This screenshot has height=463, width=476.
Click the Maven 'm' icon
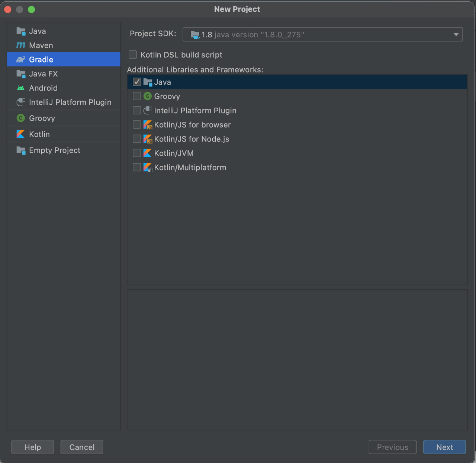[21, 45]
